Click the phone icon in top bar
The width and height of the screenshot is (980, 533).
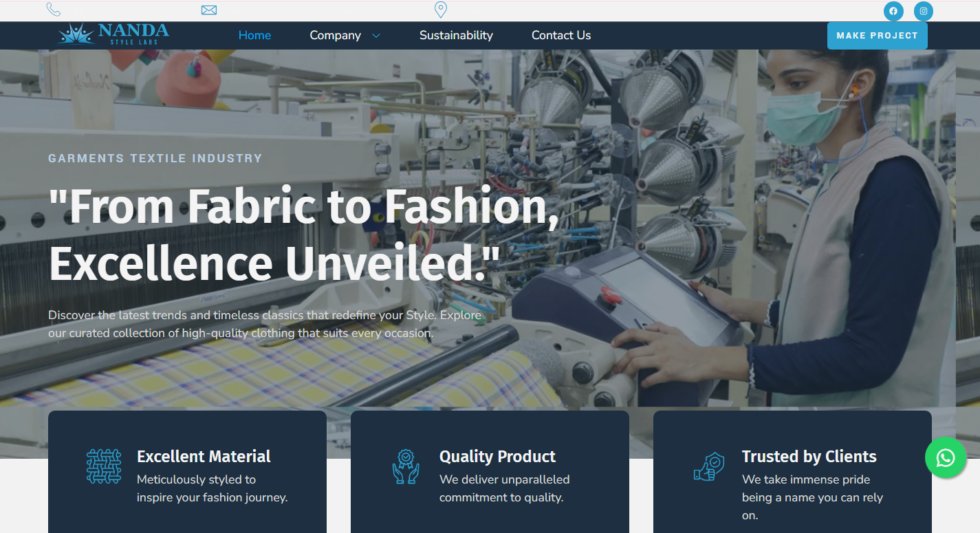(53, 10)
